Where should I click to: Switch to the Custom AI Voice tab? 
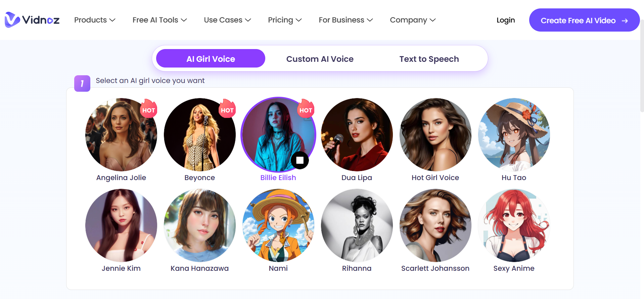click(320, 59)
